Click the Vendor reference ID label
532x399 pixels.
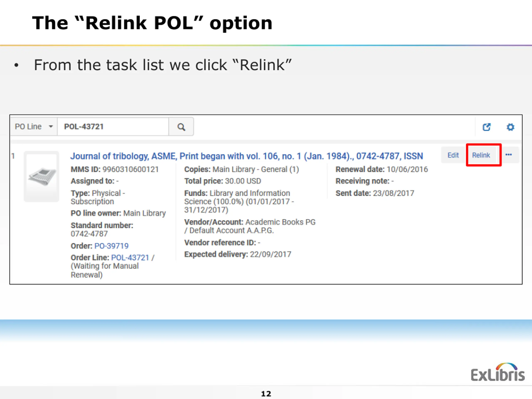coord(220,243)
